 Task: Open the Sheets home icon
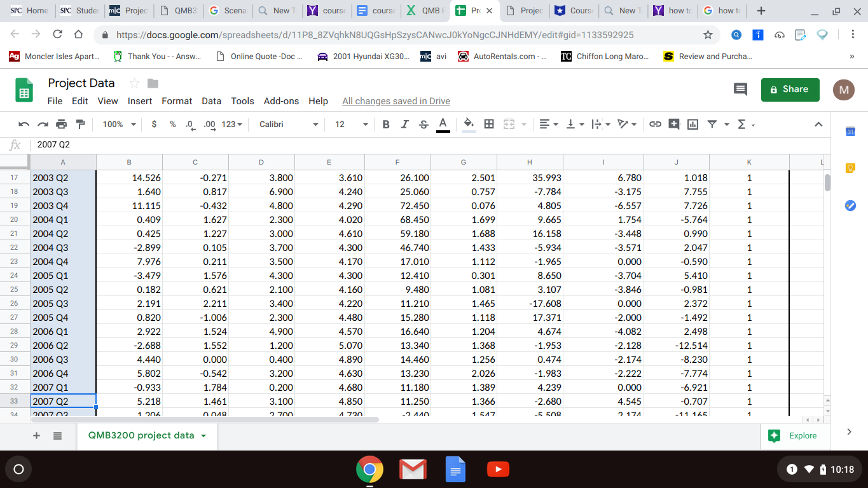25,90
